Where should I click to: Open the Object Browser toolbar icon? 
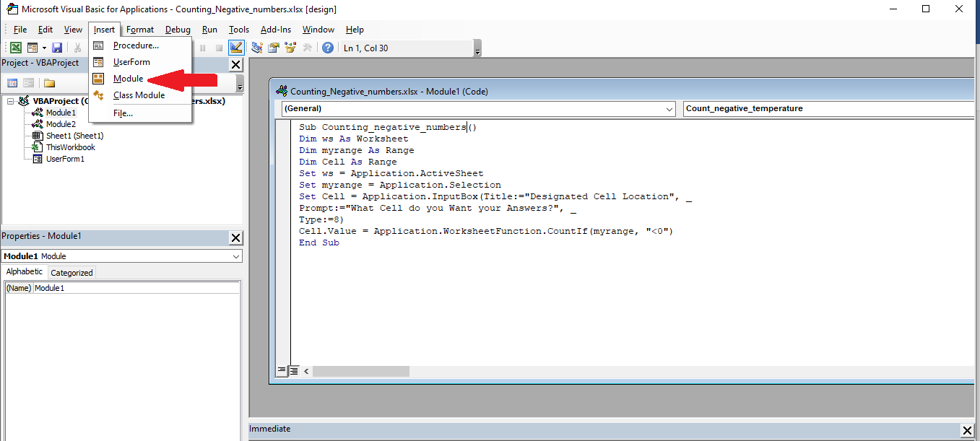(x=290, y=48)
